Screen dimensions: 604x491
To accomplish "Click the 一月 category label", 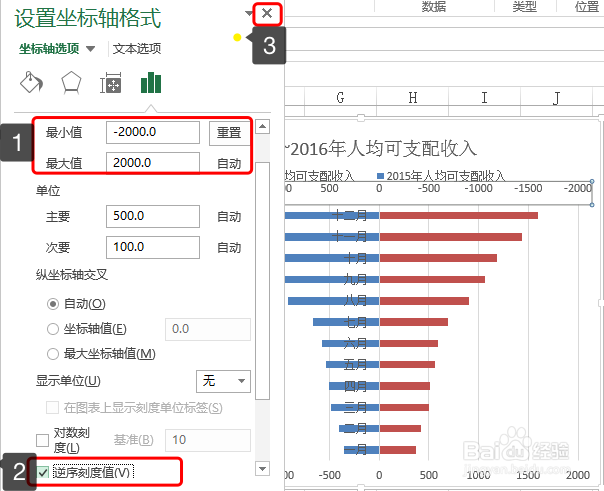I will pyautogui.click(x=355, y=449).
